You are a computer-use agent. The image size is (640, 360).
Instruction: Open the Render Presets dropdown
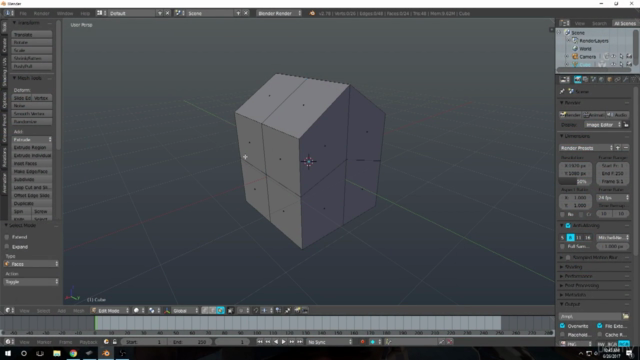pyautogui.click(x=586, y=148)
